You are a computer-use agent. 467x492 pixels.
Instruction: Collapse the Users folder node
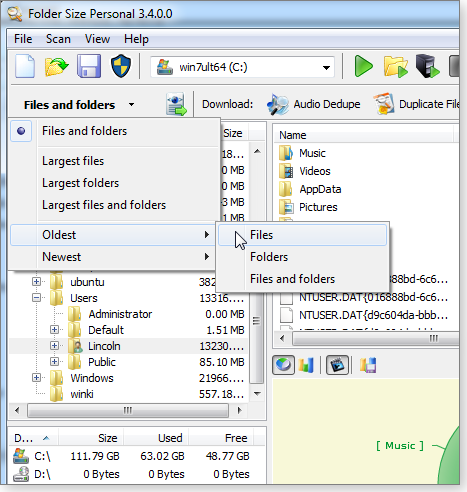click(36, 298)
